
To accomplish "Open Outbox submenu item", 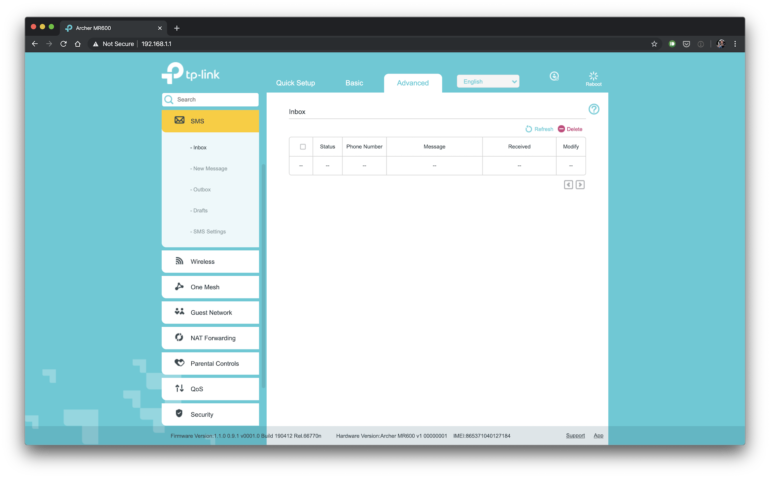I will point(201,190).
